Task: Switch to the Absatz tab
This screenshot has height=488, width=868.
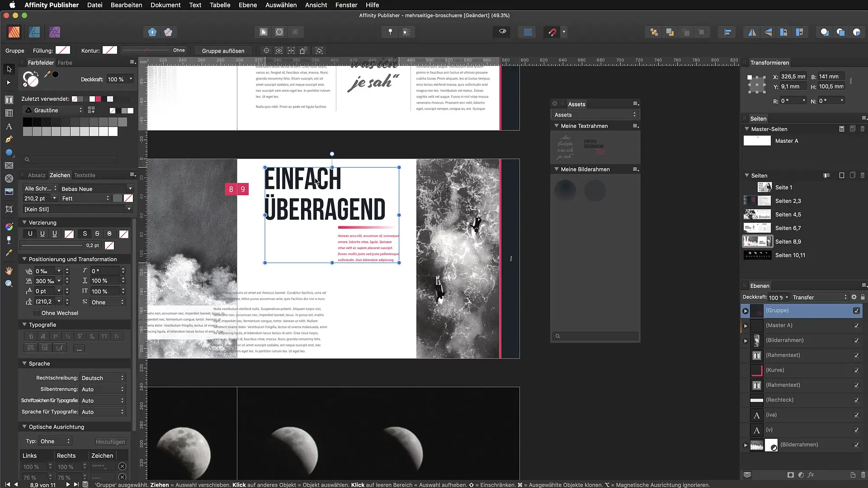Action: tap(37, 175)
